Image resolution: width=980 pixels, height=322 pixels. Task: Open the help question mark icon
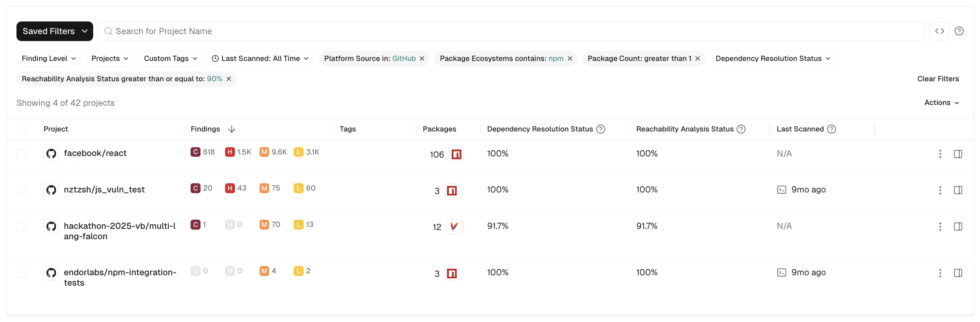959,31
